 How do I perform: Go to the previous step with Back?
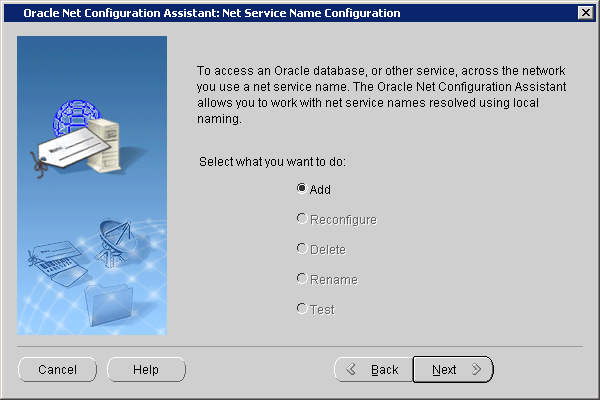pos(373,369)
